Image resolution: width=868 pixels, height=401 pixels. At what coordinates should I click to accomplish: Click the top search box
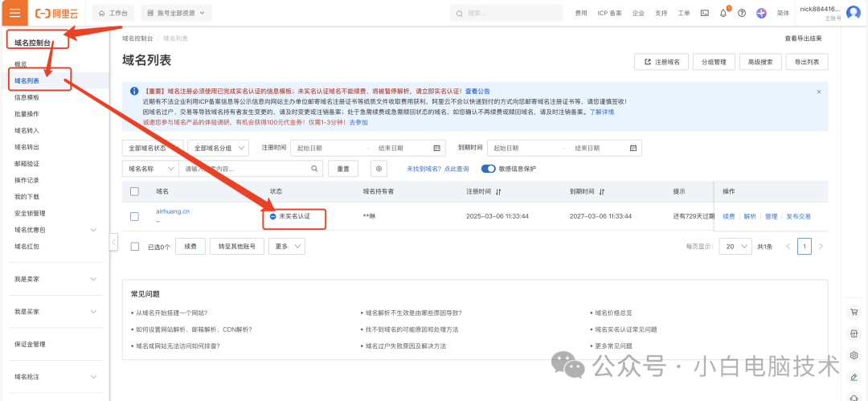pos(508,13)
